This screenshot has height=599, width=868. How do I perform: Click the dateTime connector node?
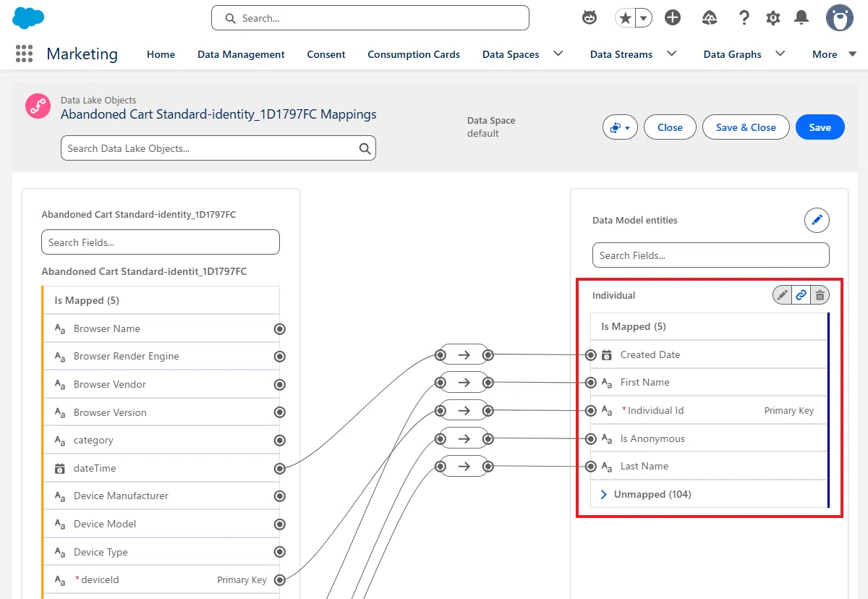coord(280,469)
